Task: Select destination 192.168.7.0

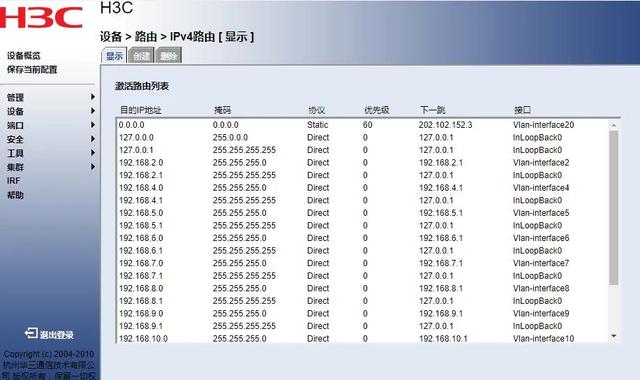Action: click(x=141, y=263)
